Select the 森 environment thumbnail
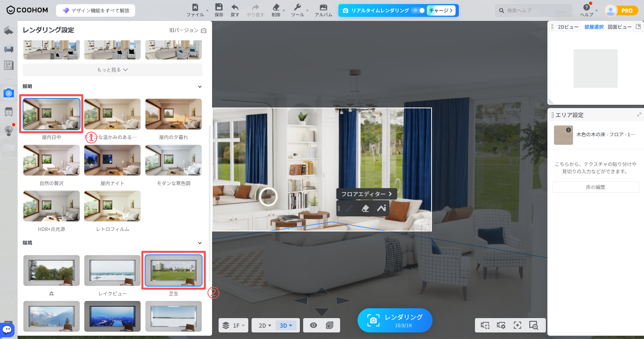This screenshot has width=644, height=339. coord(52,270)
